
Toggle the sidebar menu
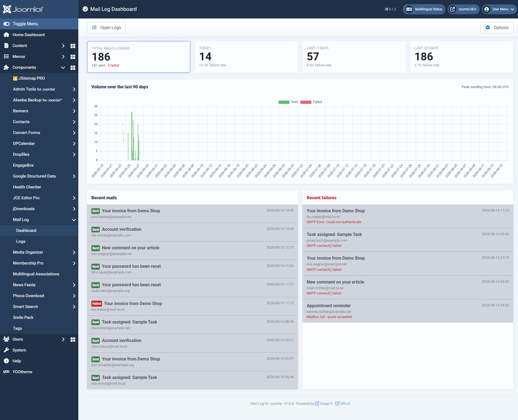click(39, 24)
